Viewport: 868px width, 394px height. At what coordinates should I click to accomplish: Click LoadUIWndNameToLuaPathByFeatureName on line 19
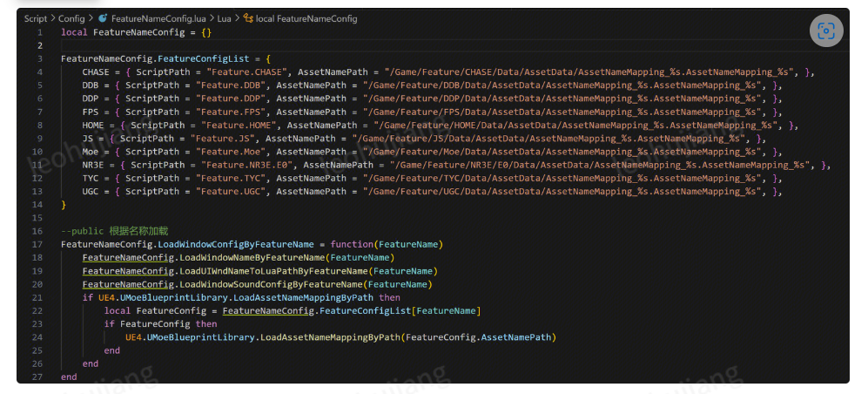tap(274, 271)
